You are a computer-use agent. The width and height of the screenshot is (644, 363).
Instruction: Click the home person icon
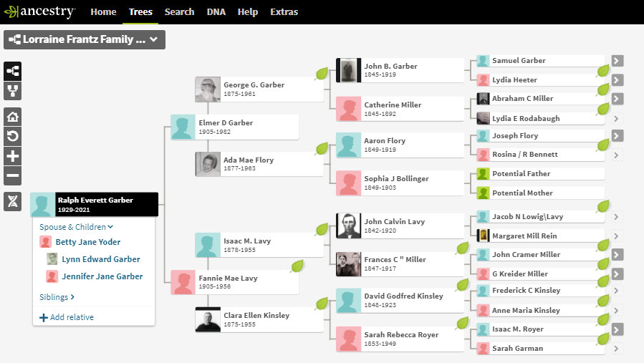tap(13, 117)
